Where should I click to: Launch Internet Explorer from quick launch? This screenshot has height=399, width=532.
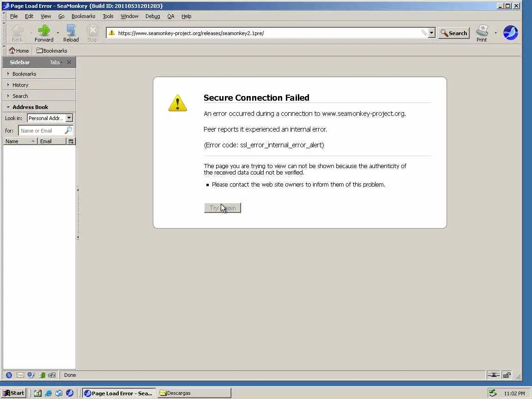click(x=48, y=393)
